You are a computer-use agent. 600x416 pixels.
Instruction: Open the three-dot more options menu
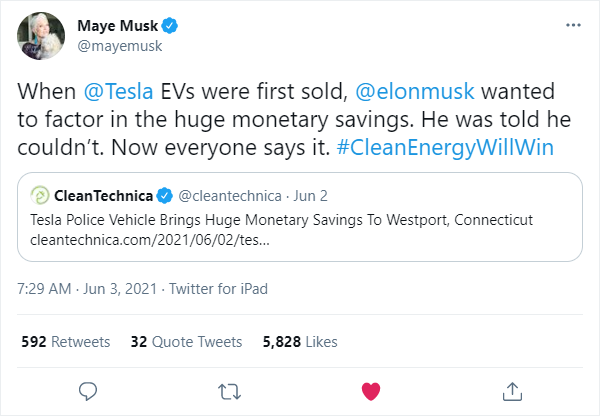coord(573,25)
